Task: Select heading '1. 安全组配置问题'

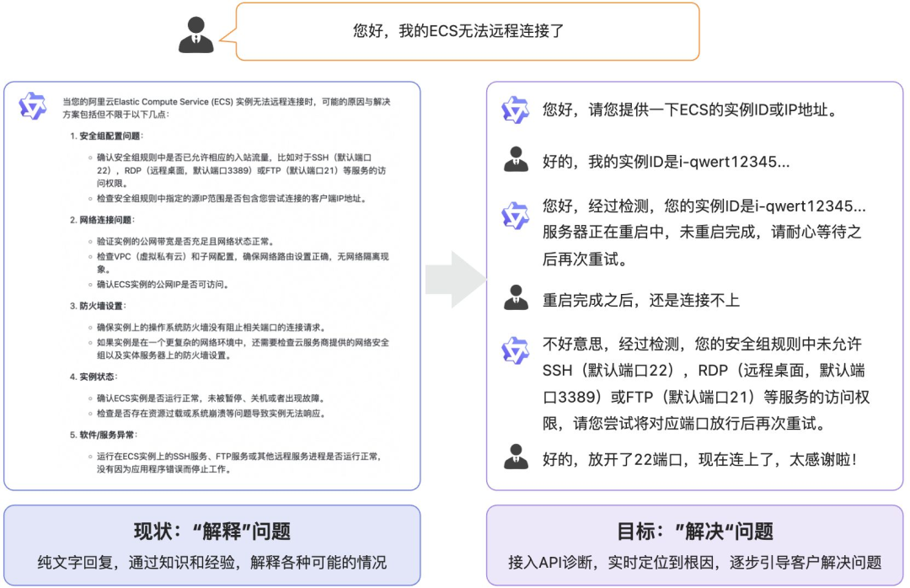Action: (x=106, y=136)
